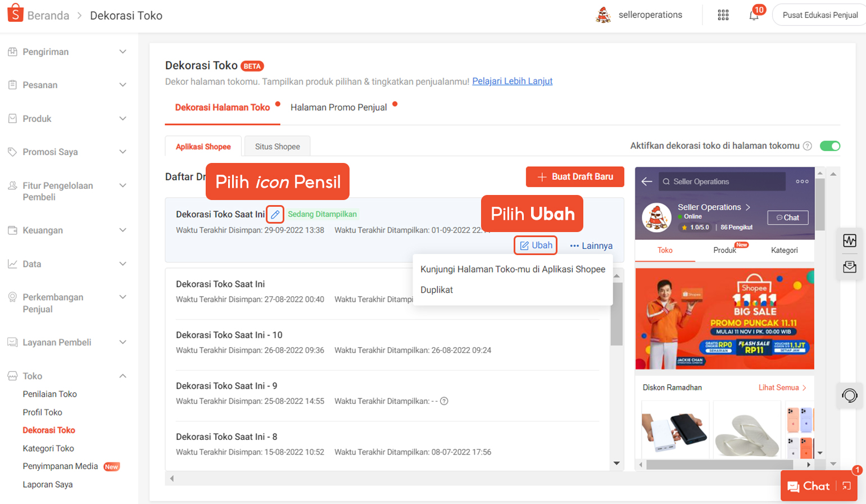This screenshot has width=866, height=504.
Task: Open the notification bell
Action: (x=754, y=15)
